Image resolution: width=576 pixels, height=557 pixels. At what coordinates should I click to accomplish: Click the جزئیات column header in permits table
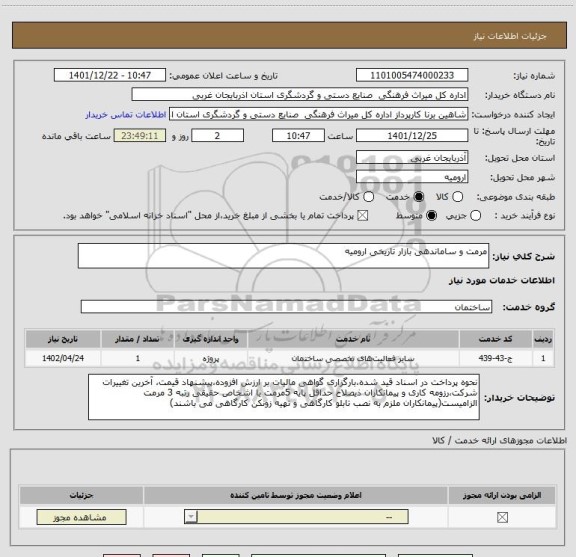[x=82, y=495]
